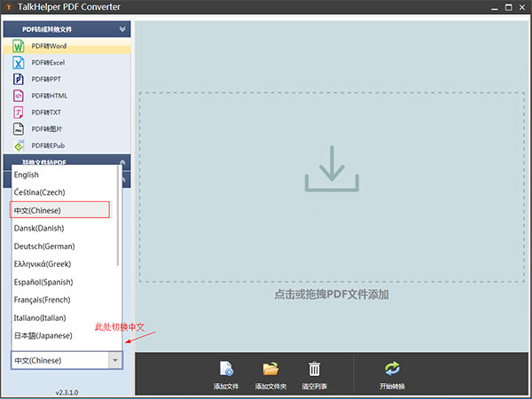Click the PDF转TXT text label
Screen dimensions: 532x399
[46, 113]
